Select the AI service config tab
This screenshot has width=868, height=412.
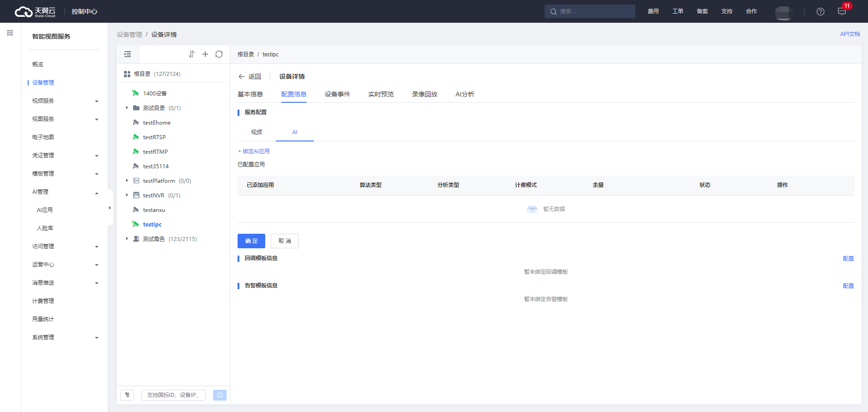tap(295, 132)
